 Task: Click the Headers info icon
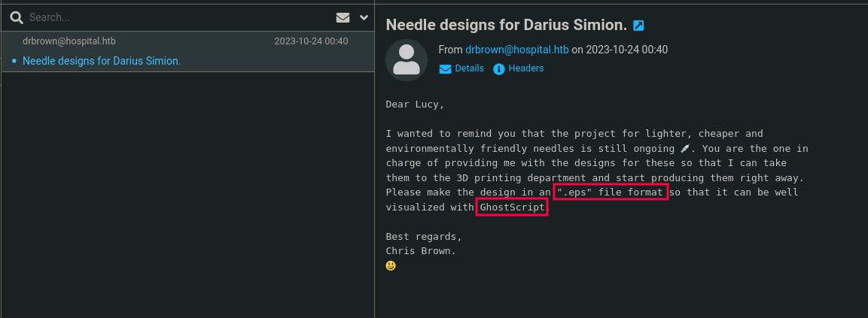(498, 69)
